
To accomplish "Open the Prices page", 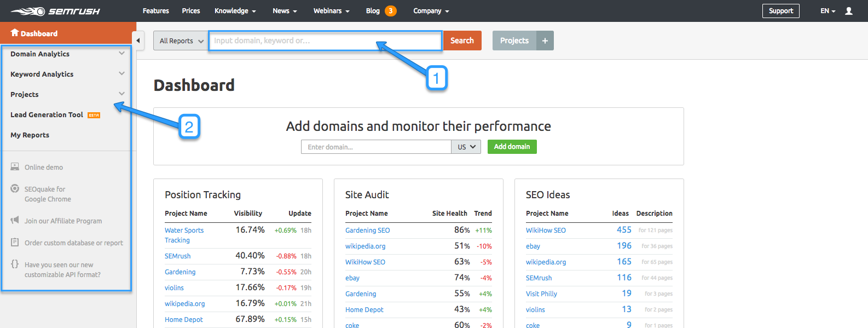I will 191,11.
